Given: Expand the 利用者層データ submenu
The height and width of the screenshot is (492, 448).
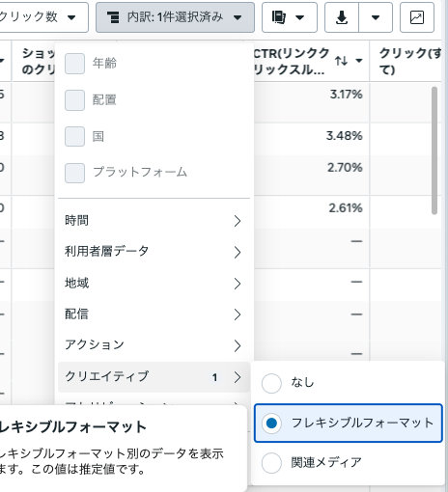Looking at the screenshot, I should (154, 252).
